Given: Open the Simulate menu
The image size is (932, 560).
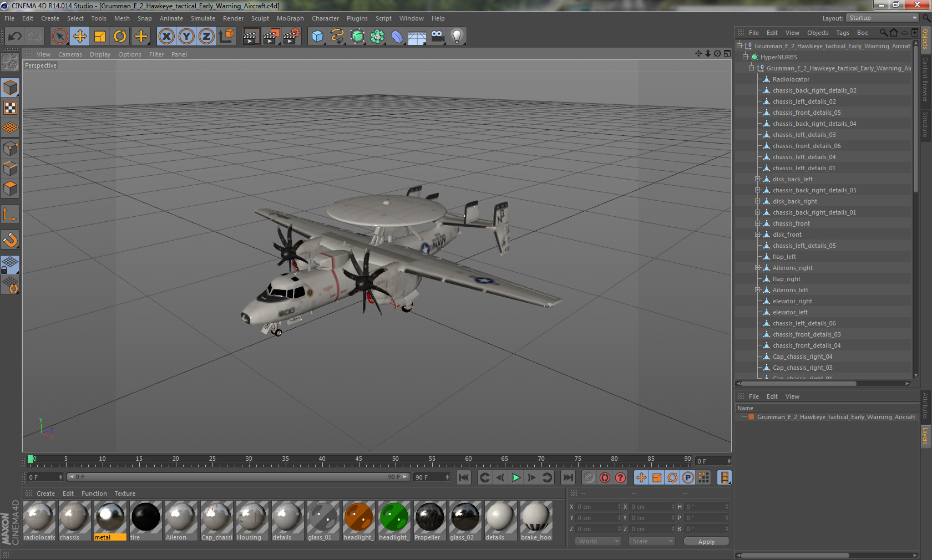Looking at the screenshot, I should 203,18.
